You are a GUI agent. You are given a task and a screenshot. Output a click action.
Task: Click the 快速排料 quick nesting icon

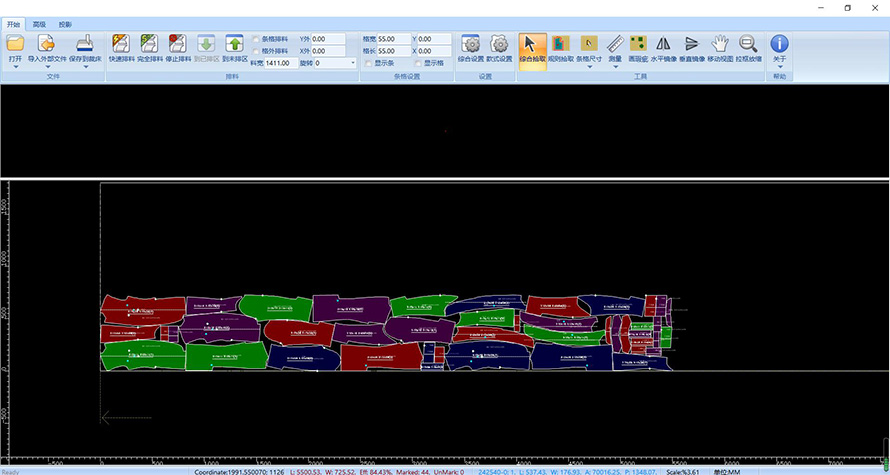(x=121, y=45)
